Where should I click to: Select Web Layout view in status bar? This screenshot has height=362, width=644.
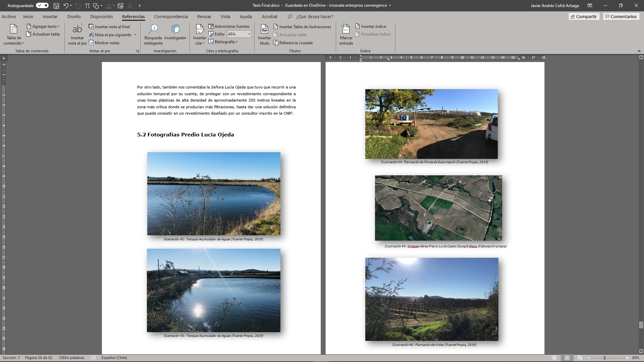coord(580,358)
